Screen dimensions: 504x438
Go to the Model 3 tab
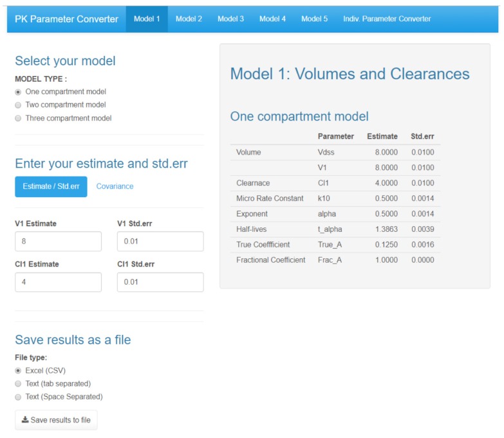(x=230, y=19)
